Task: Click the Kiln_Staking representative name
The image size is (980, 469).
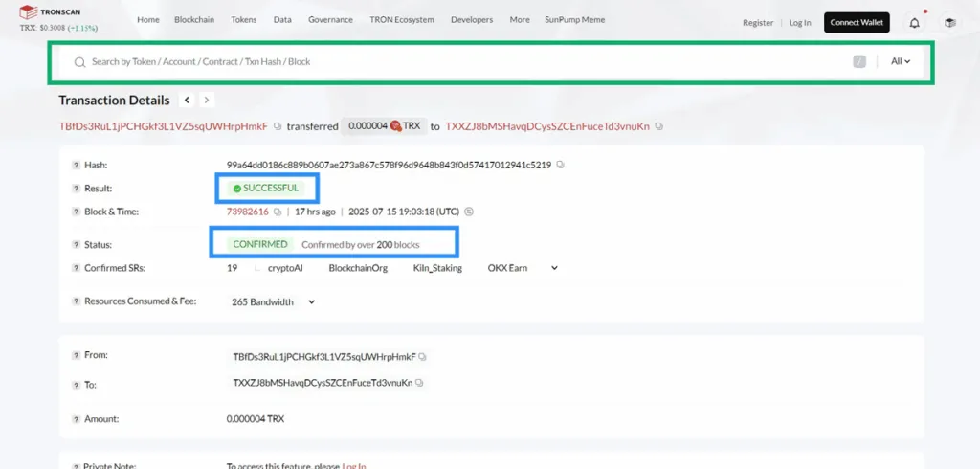Action: coord(437,268)
